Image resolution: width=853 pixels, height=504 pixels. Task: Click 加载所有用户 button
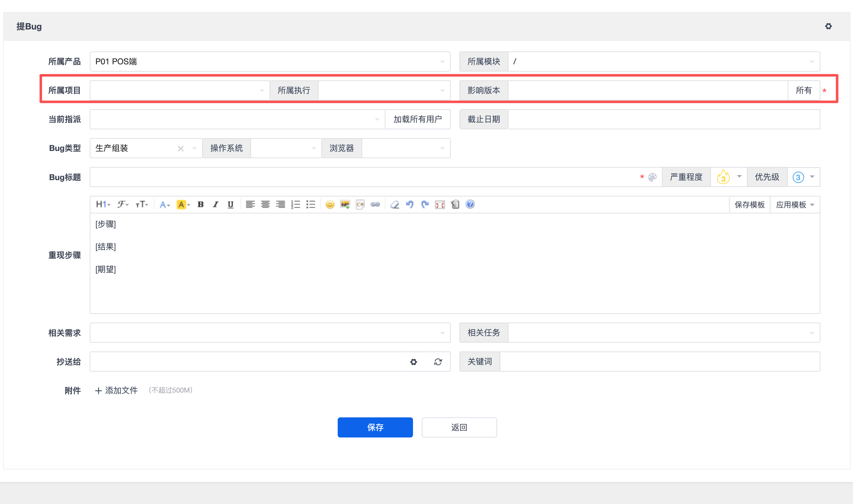click(417, 119)
